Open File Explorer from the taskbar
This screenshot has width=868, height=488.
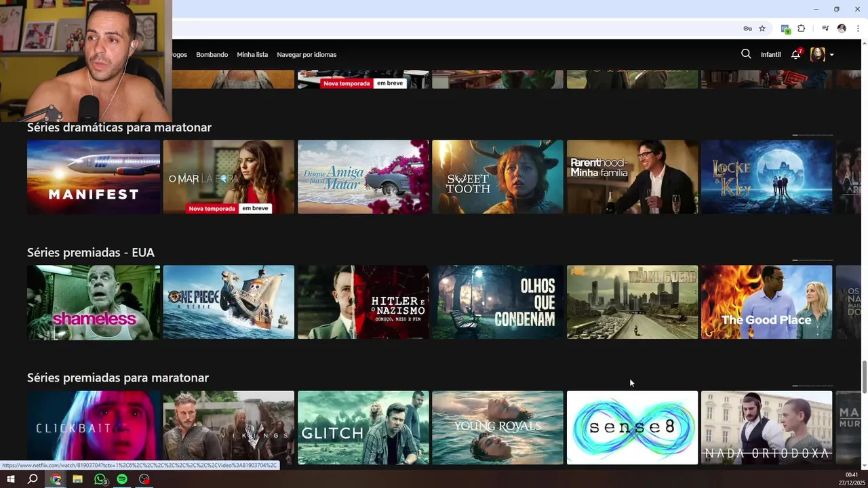click(78, 479)
